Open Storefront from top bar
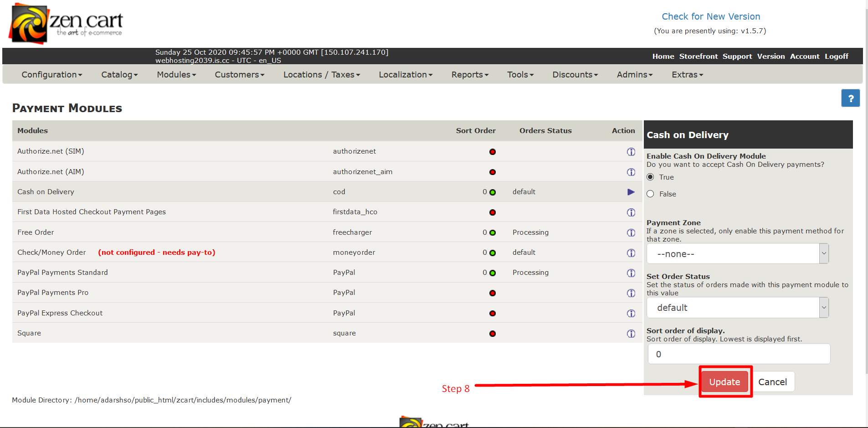The width and height of the screenshot is (868, 428). coord(699,56)
